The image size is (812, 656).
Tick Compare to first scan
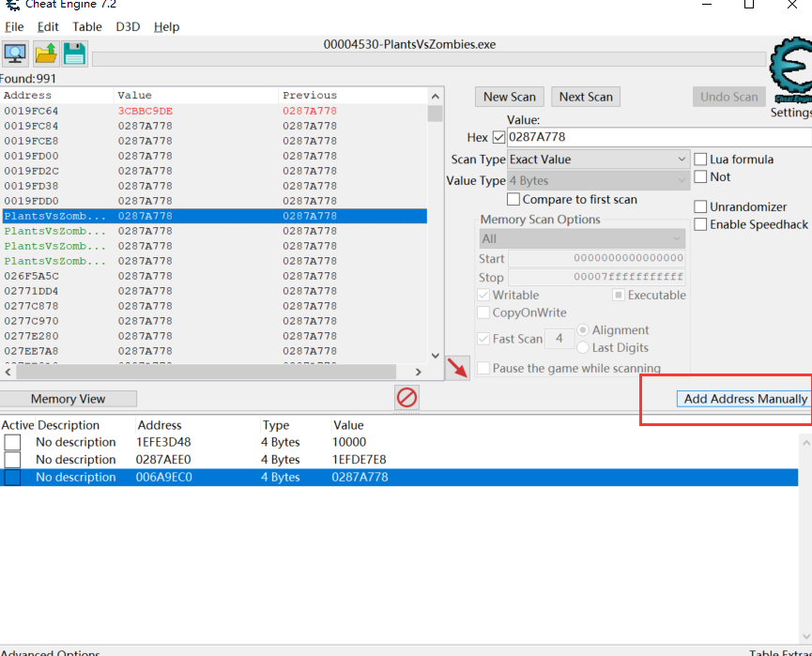[513, 199]
